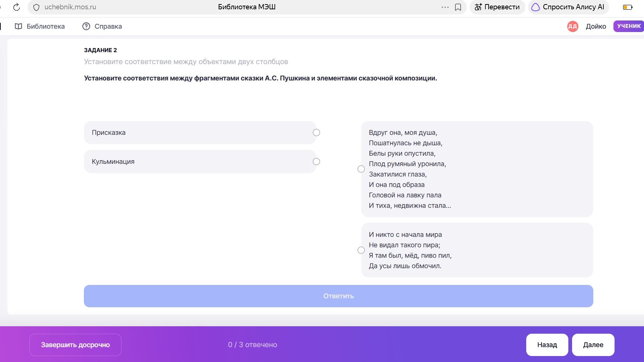
Task: Proceed with the Далее button
Action: point(593,345)
